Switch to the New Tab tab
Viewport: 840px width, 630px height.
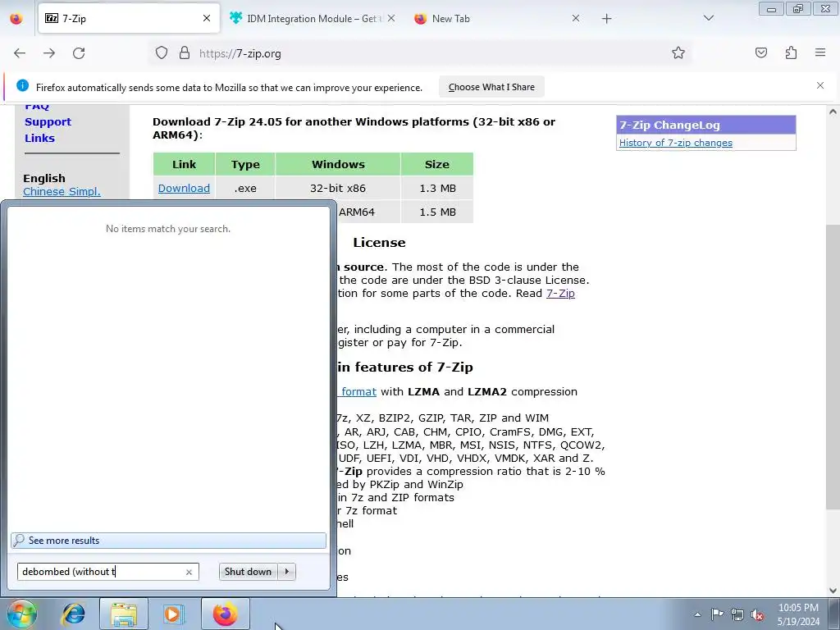(x=497, y=18)
